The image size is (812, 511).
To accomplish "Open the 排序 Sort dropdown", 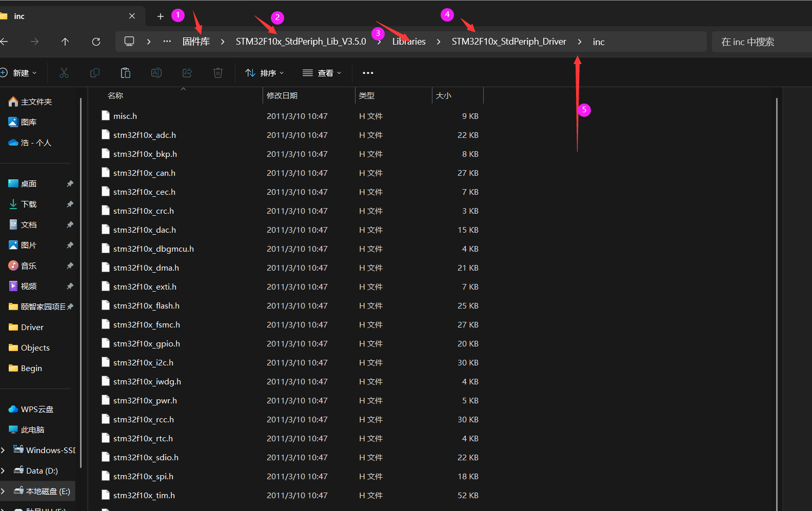I will point(265,73).
